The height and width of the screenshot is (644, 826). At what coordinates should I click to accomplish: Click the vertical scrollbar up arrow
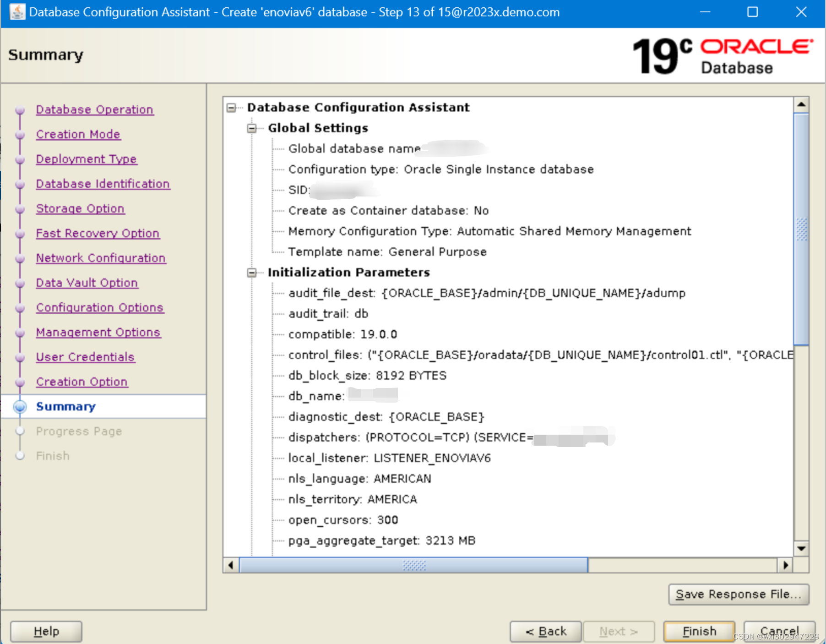pos(801,105)
